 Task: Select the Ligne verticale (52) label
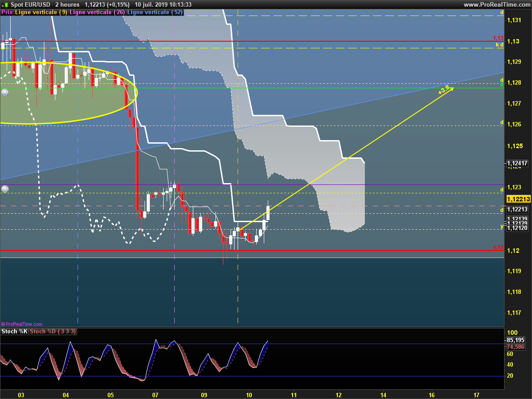(155, 12)
